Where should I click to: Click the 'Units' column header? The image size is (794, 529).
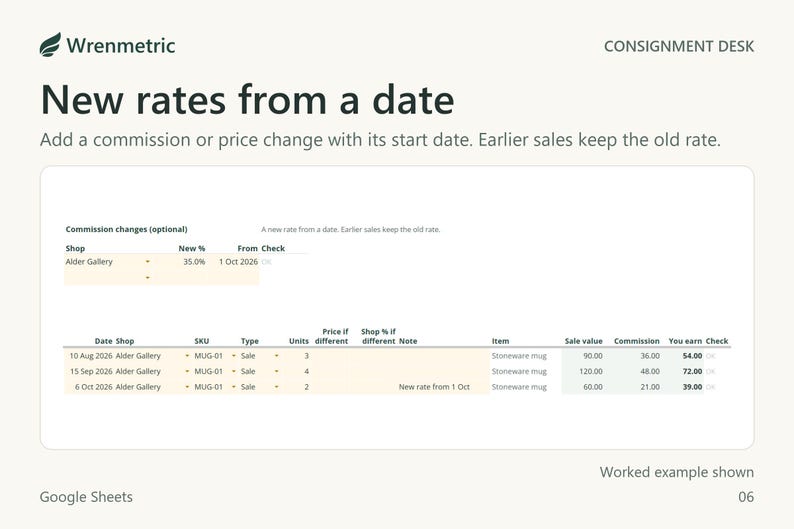coord(299,341)
